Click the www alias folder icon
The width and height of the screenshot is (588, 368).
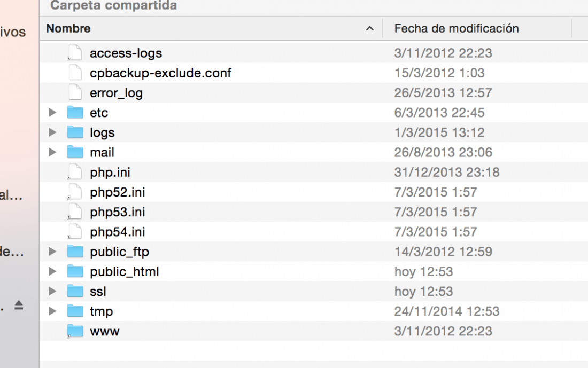point(75,331)
